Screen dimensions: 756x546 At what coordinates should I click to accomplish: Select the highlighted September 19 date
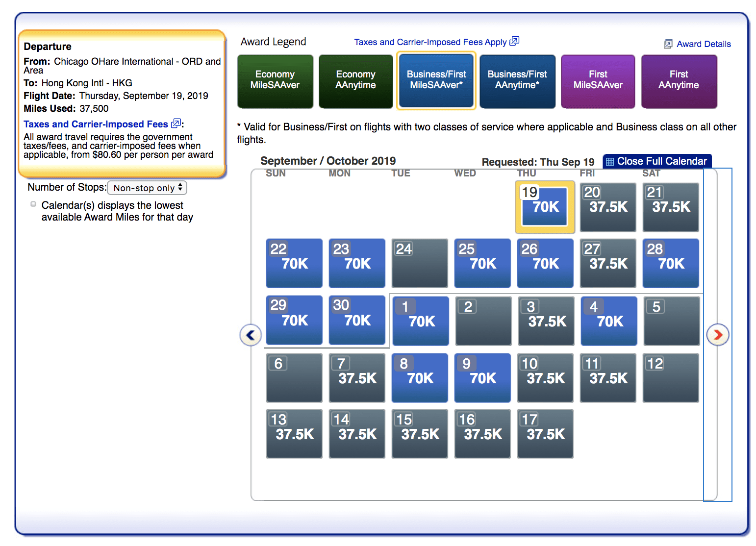pyautogui.click(x=545, y=207)
